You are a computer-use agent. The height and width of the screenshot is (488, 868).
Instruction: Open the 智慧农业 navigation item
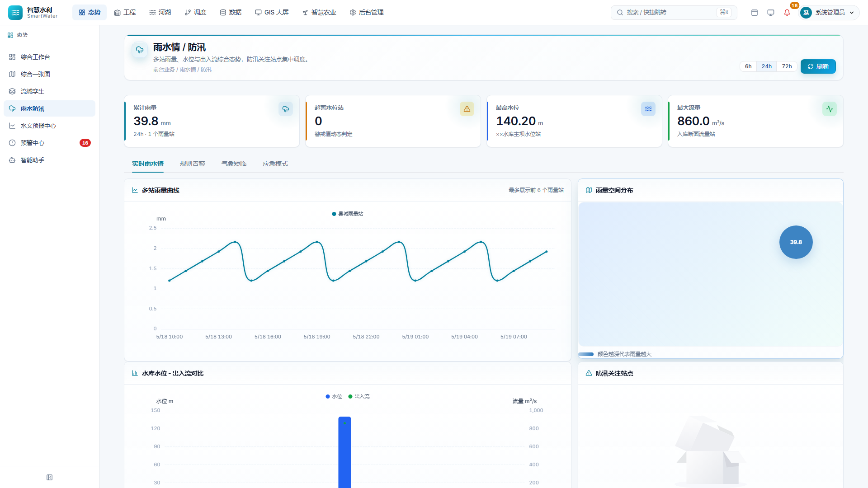click(319, 13)
